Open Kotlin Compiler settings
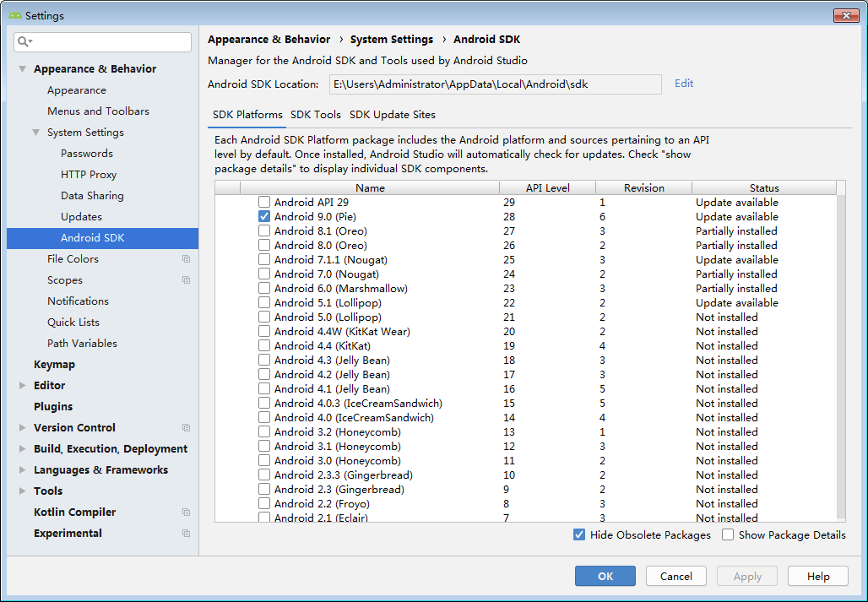 [75, 513]
